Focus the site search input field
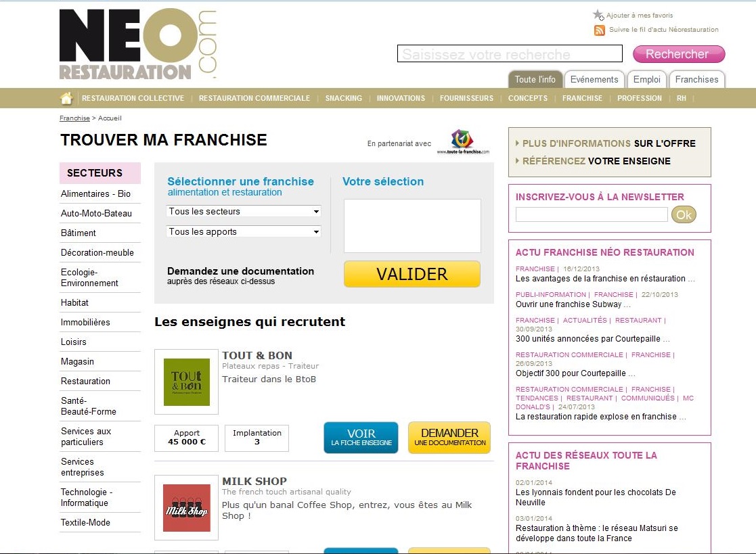Viewport: 756px width, 554px height. coord(509,54)
